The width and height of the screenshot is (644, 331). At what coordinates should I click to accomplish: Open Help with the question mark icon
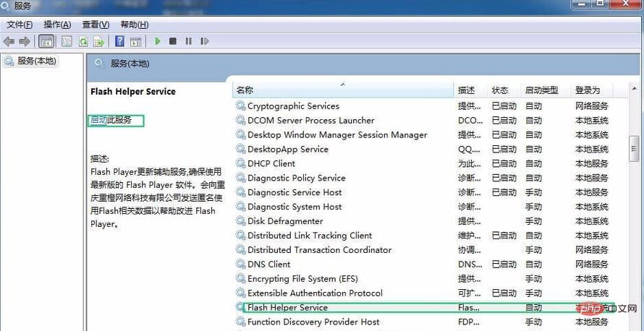pos(119,41)
